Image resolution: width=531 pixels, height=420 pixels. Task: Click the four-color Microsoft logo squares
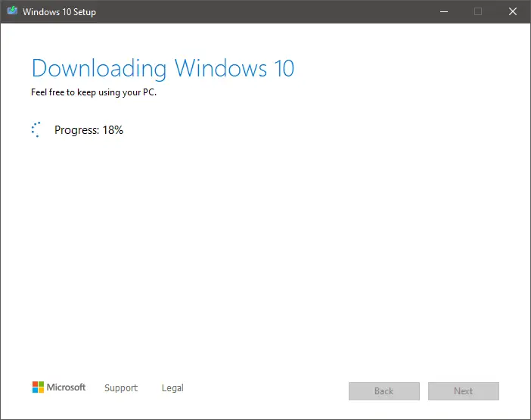pos(38,387)
